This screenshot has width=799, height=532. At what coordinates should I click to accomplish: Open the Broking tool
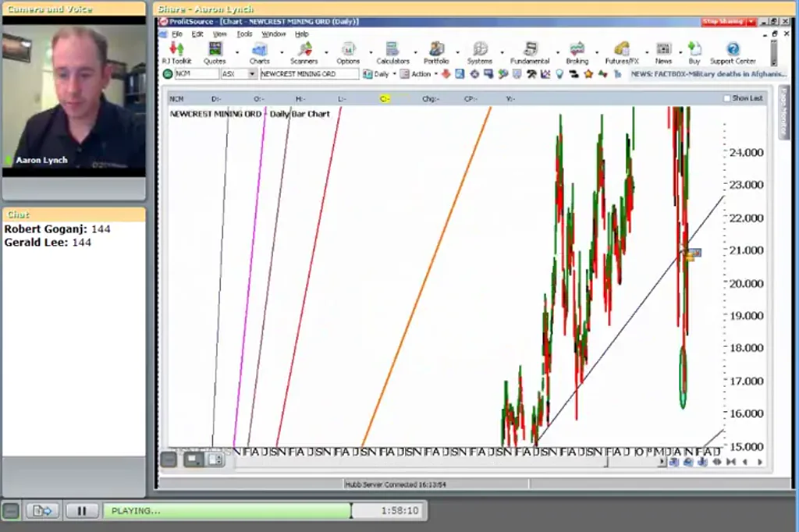577,53
